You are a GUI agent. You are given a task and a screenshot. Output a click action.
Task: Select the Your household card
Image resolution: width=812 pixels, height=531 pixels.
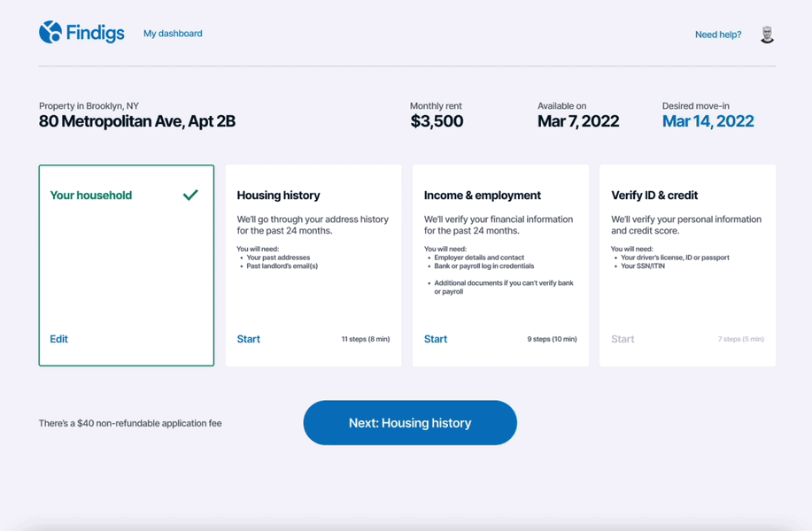point(126,265)
